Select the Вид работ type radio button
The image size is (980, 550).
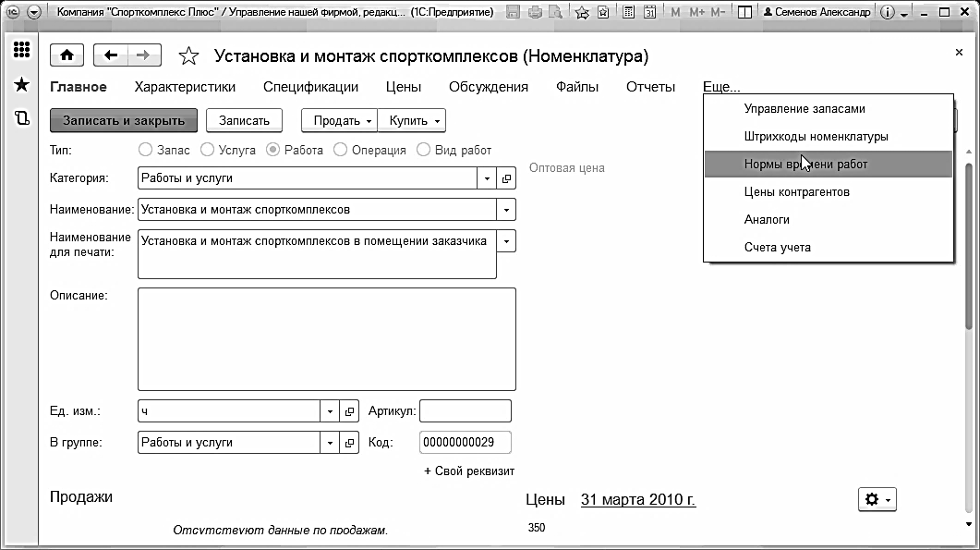point(424,150)
